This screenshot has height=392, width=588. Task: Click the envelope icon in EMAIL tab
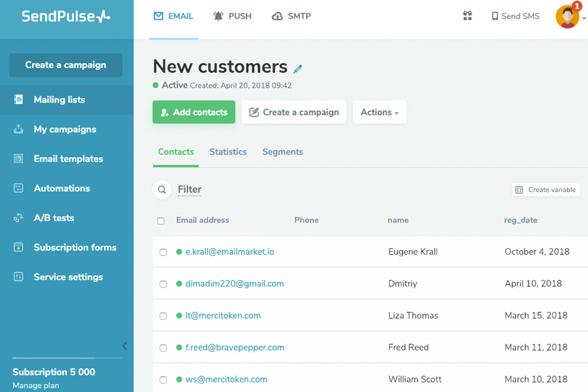pos(158,16)
